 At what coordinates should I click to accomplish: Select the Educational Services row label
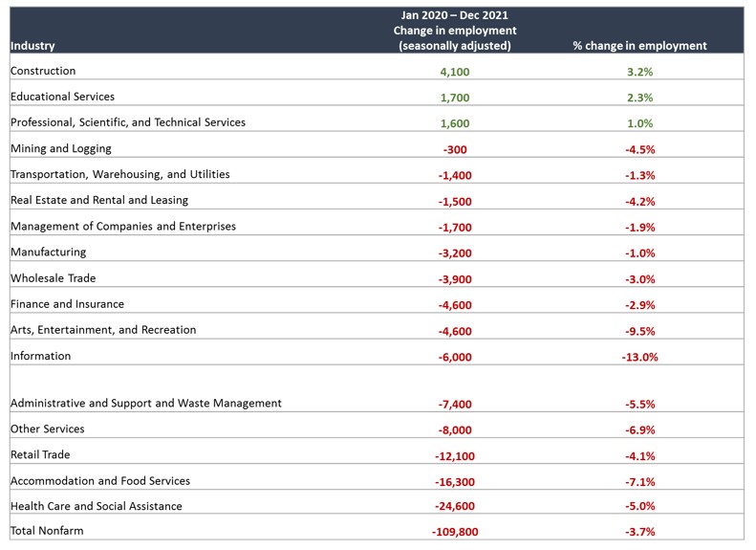(62, 97)
